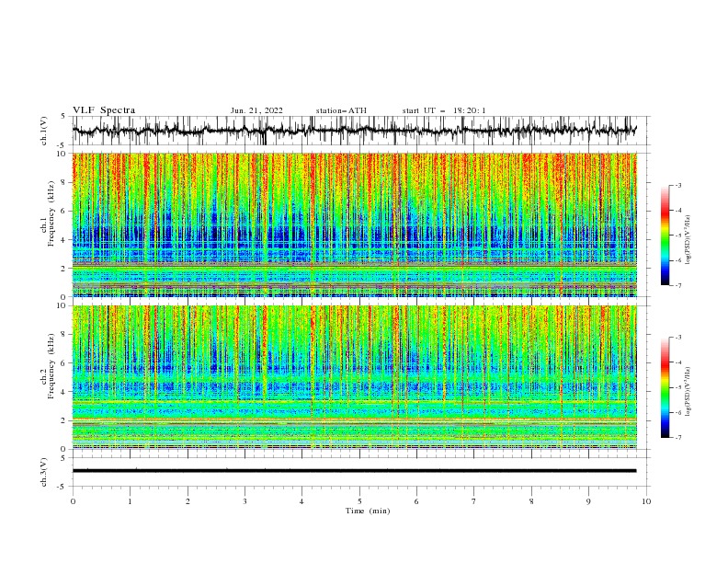Click the ch.2 spectrogram color bar
Image resolution: width=728 pixels, height=563 pixels.
pyautogui.click(x=665, y=387)
